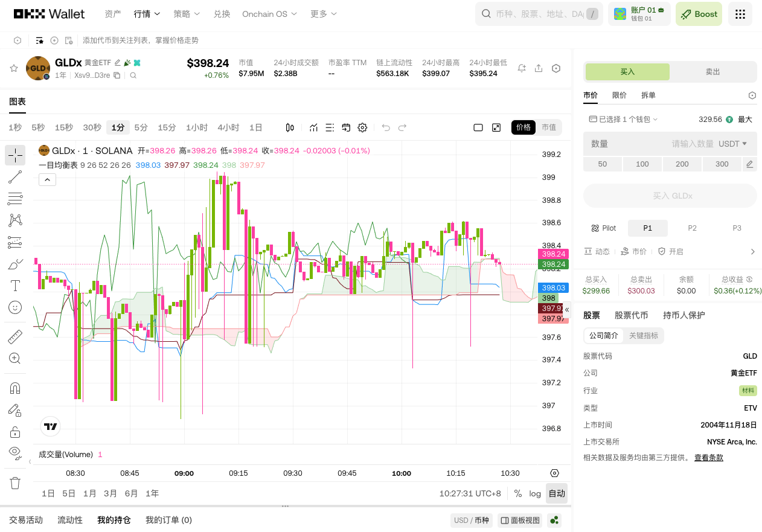
Task: Open the 查看条款 terms link
Action: point(709,458)
